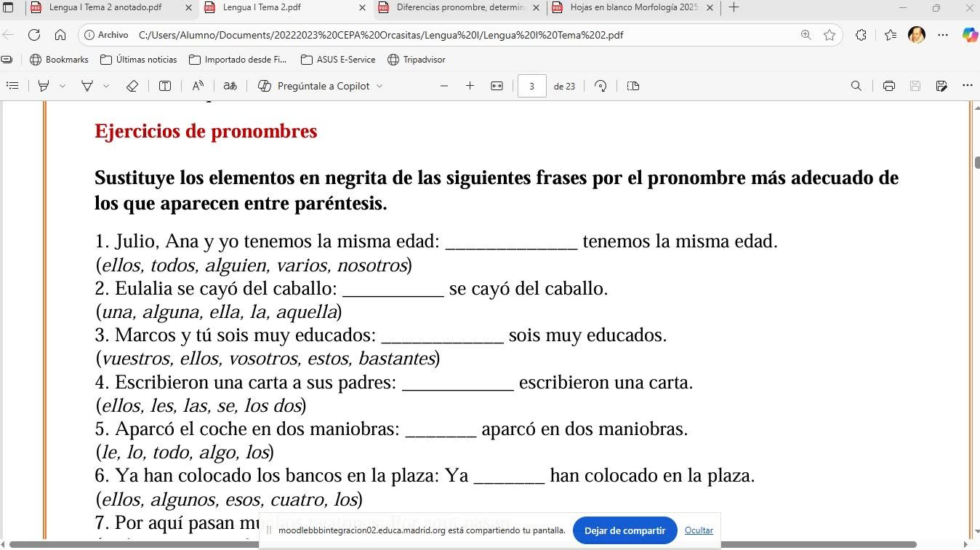Open more PDF toolbar options
The height and width of the screenshot is (550, 980).
click(968, 86)
